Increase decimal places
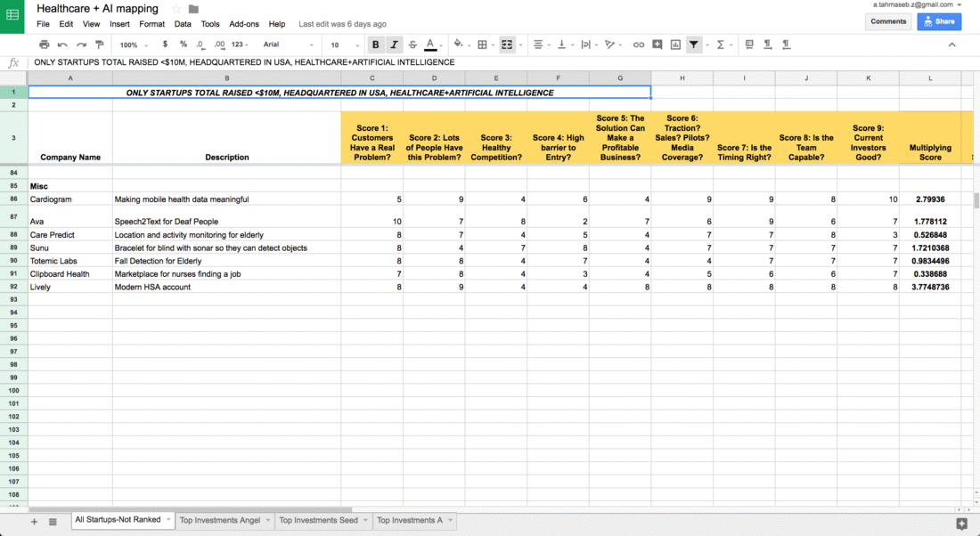980x536 pixels. tap(219, 45)
